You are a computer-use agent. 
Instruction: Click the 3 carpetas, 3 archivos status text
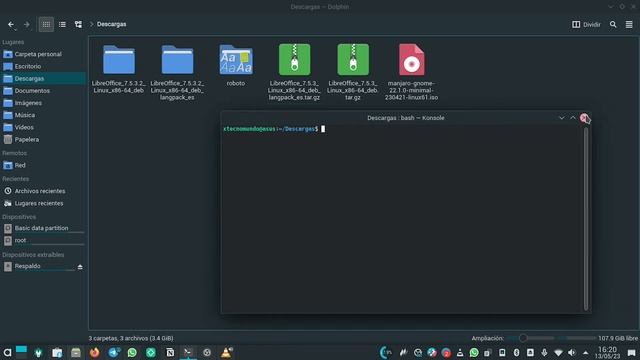[x=131, y=338]
